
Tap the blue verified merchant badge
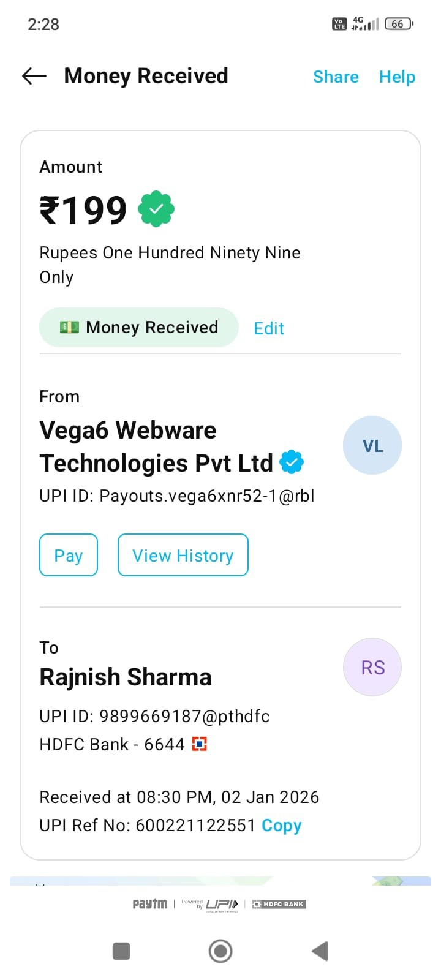[x=292, y=462]
